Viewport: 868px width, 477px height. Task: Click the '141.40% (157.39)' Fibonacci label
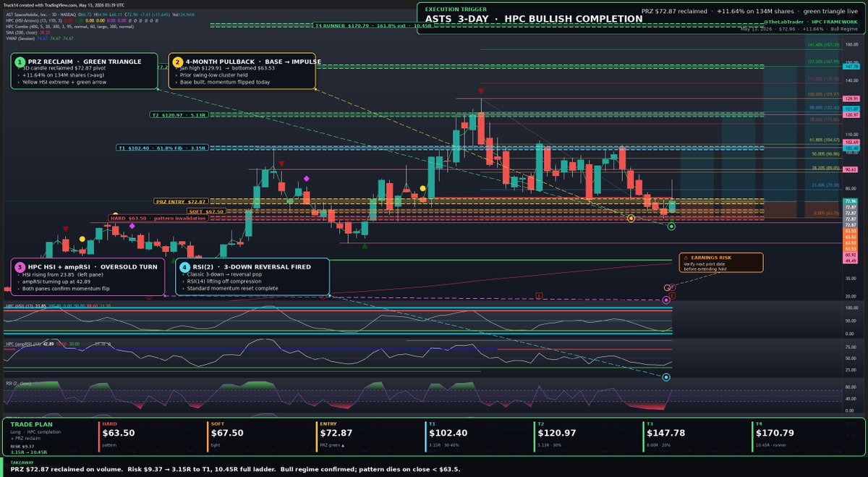pos(823,45)
